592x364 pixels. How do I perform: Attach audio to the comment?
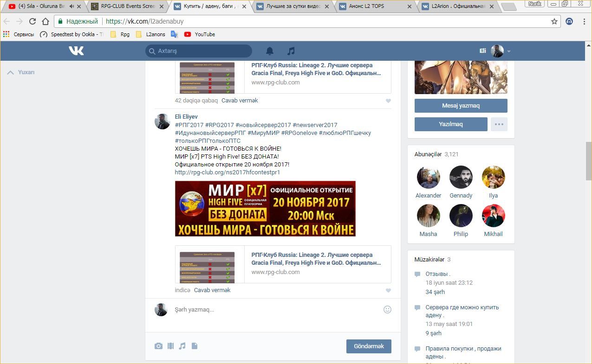pyautogui.click(x=182, y=346)
